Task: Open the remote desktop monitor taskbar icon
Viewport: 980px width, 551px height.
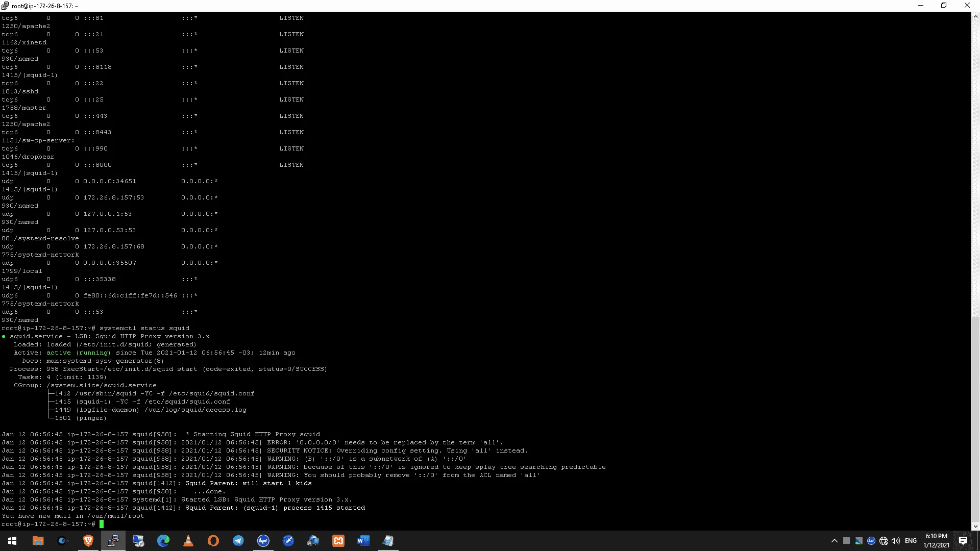Action: (x=138, y=541)
